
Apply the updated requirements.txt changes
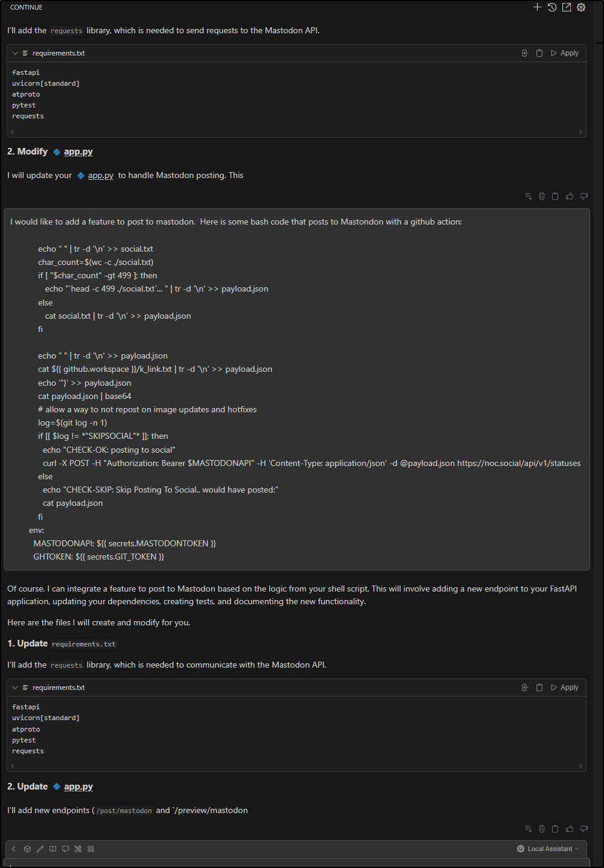[x=565, y=687]
